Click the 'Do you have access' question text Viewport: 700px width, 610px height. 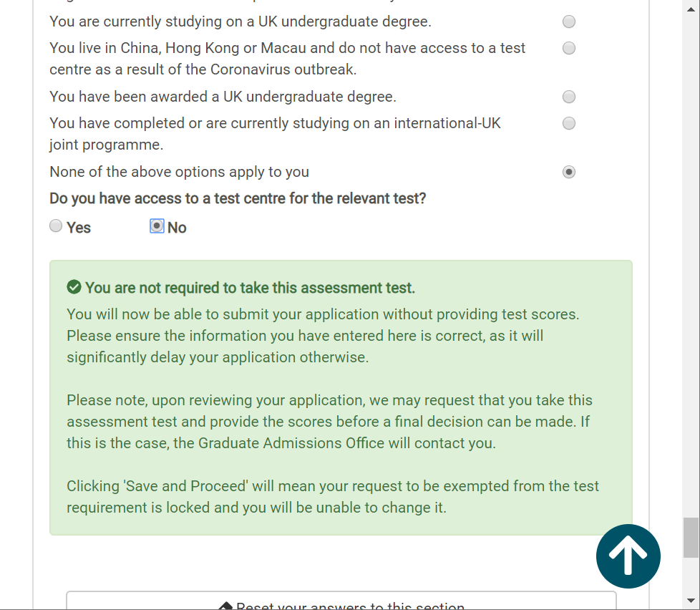coord(238,198)
